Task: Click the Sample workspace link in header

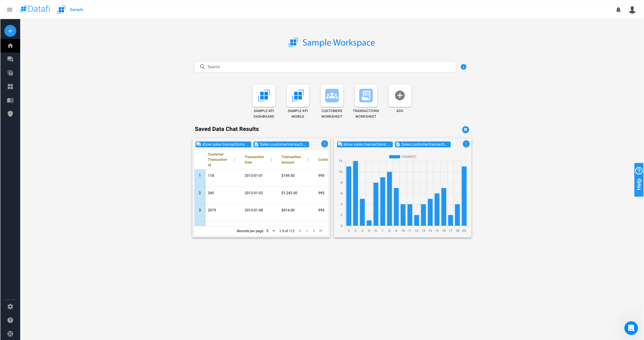Action: pos(76,9)
